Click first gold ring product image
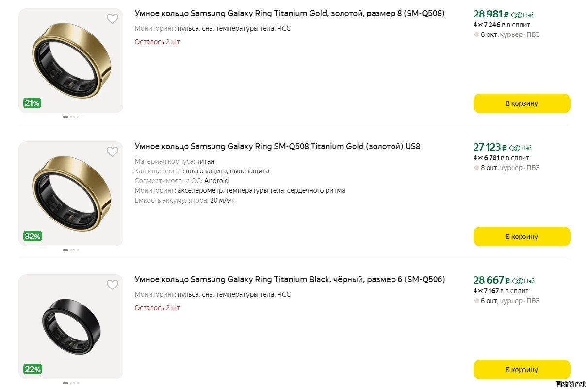Screen dimensions: 588x390 pos(71,61)
